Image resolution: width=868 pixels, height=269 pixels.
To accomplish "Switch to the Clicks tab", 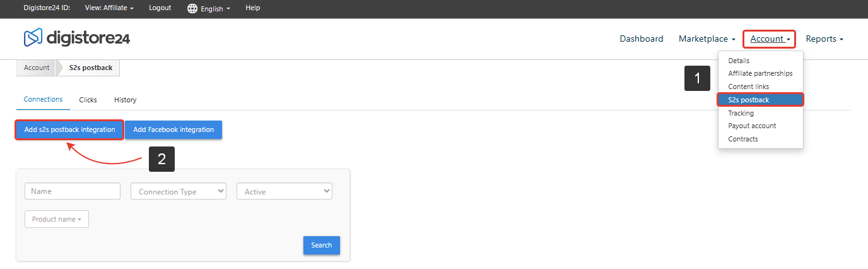I will (x=88, y=100).
